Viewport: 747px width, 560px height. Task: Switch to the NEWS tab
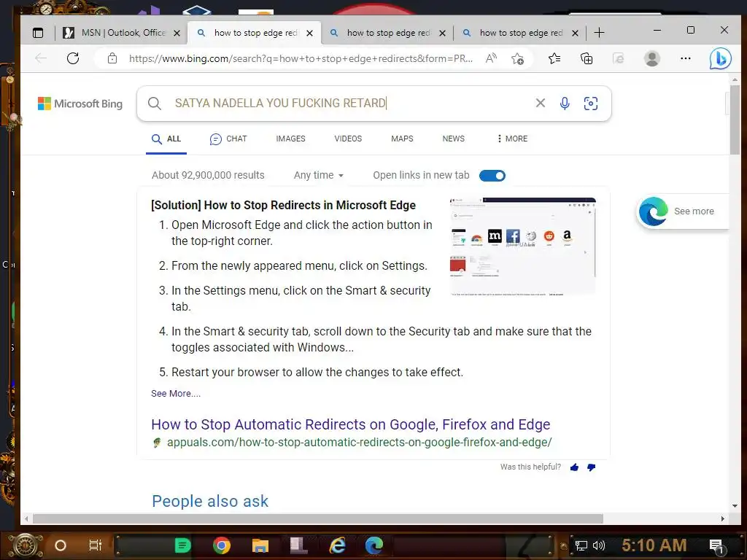click(x=453, y=139)
